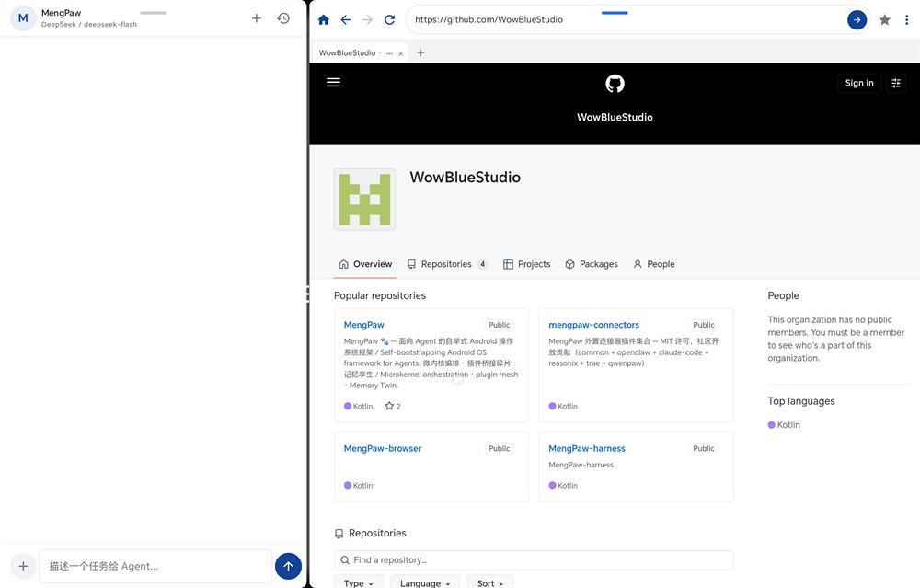This screenshot has height=588, width=920.
Task: Open MengPaw-browser repository link
Action: (x=383, y=448)
